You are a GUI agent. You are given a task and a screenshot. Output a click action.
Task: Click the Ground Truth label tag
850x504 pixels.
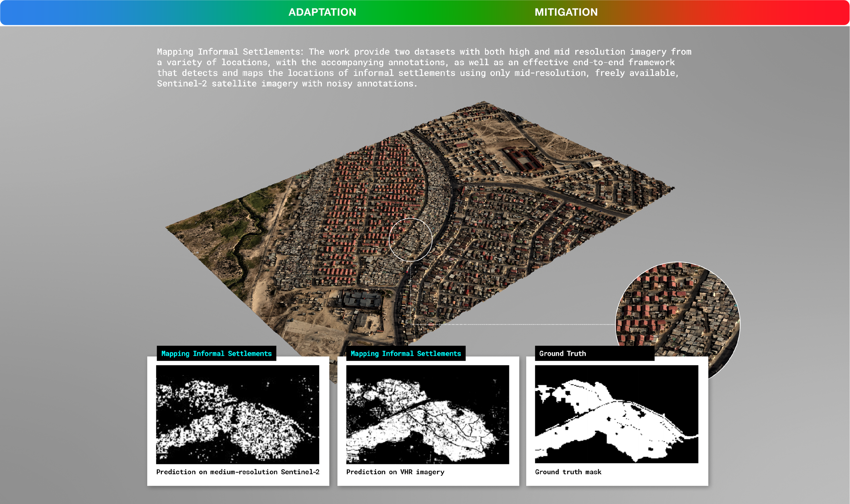click(595, 353)
